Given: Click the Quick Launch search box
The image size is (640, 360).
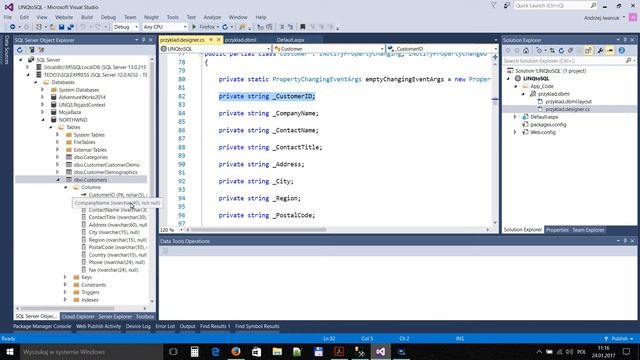Looking at the screenshot, I should pos(555,5).
